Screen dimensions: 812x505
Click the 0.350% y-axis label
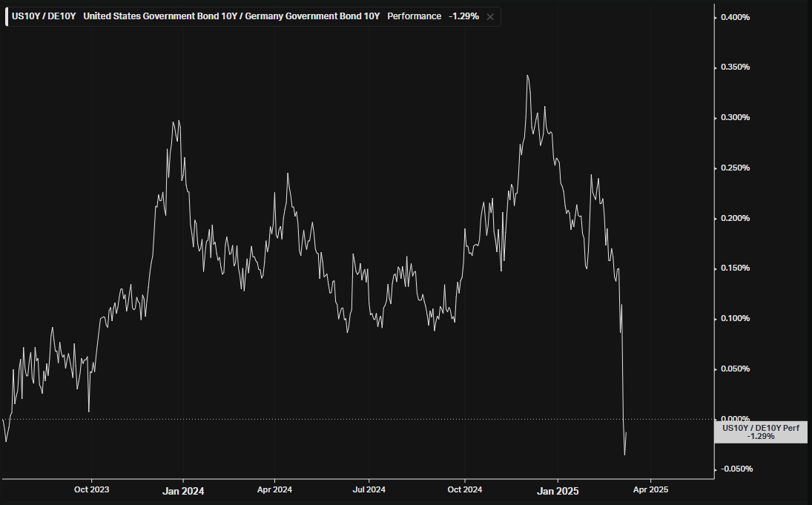[x=736, y=67]
